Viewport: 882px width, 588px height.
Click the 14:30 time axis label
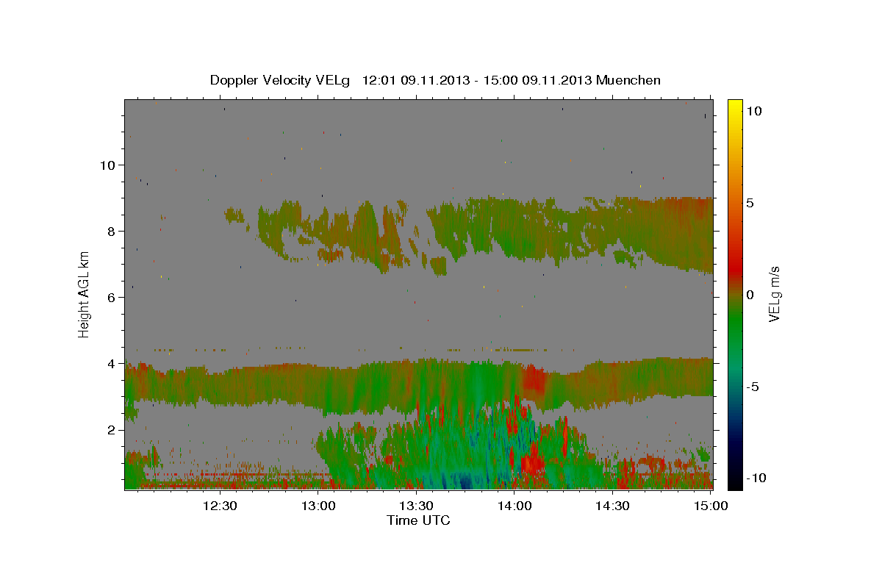(x=613, y=506)
